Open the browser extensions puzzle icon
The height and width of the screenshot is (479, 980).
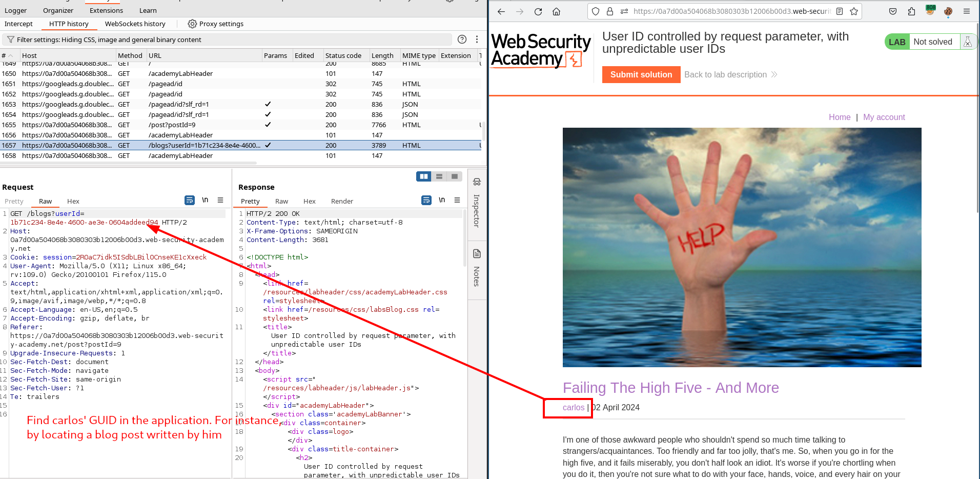[911, 11]
